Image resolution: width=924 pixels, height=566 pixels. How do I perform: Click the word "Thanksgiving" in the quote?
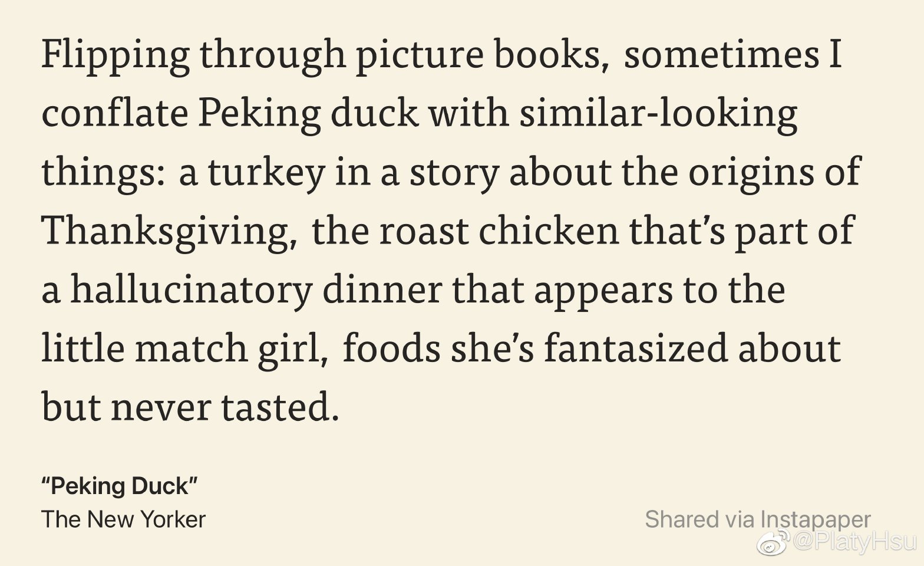(169, 232)
